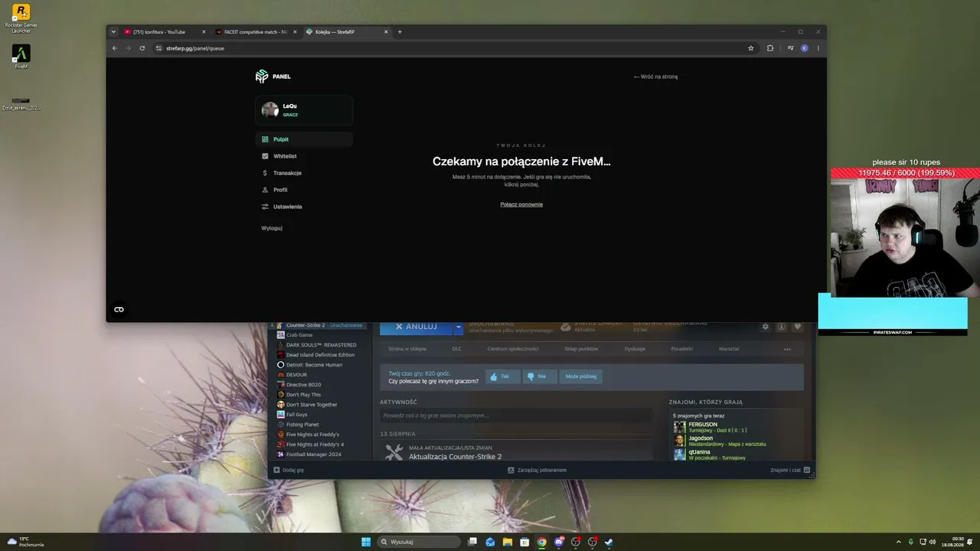
Task: Click the StrefaRP panel logo
Action: coord(273,77)
